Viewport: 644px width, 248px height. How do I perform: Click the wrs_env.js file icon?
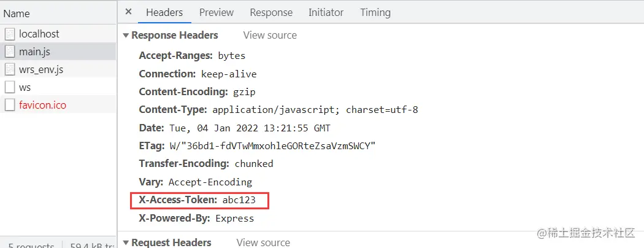[9, 69]
